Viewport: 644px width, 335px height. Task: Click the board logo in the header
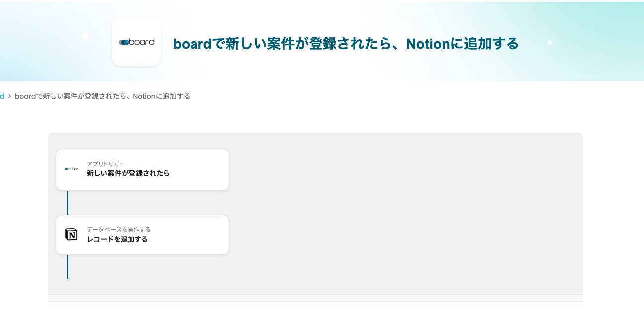(136, 42)
